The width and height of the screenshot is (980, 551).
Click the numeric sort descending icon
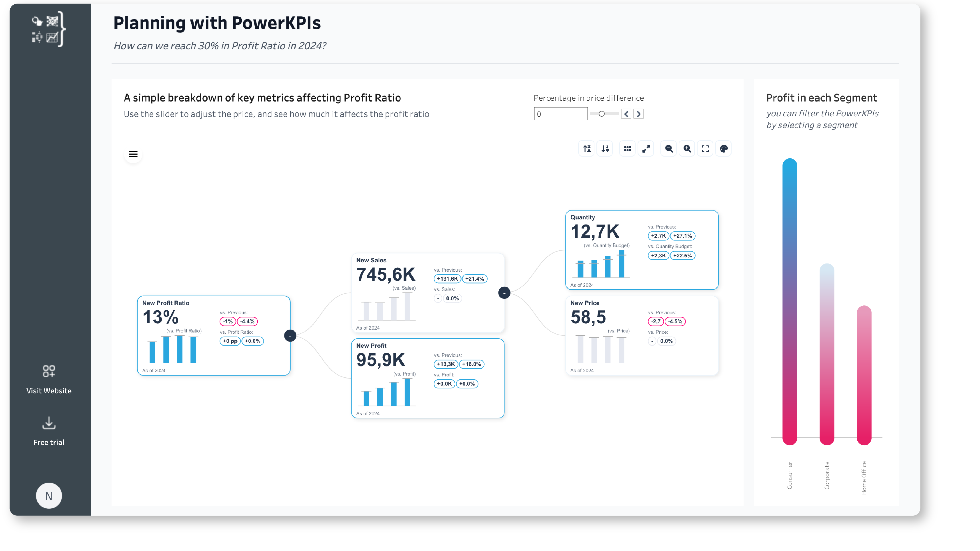coord(605,149)
